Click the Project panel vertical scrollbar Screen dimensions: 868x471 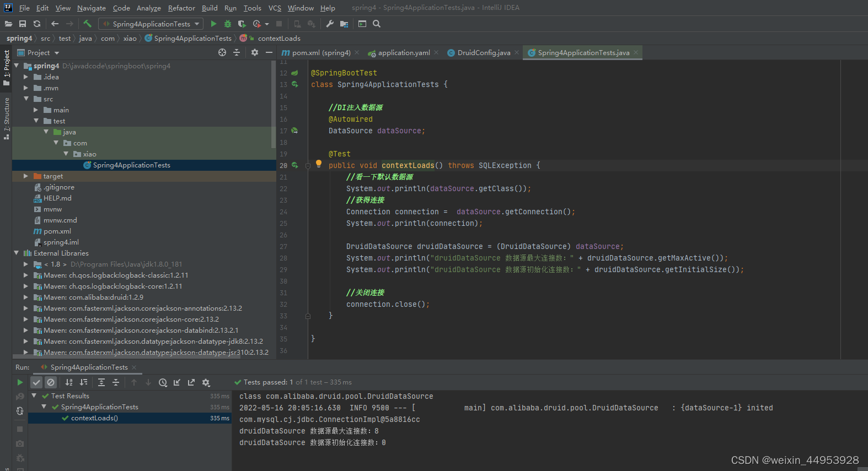coord(274,105)
